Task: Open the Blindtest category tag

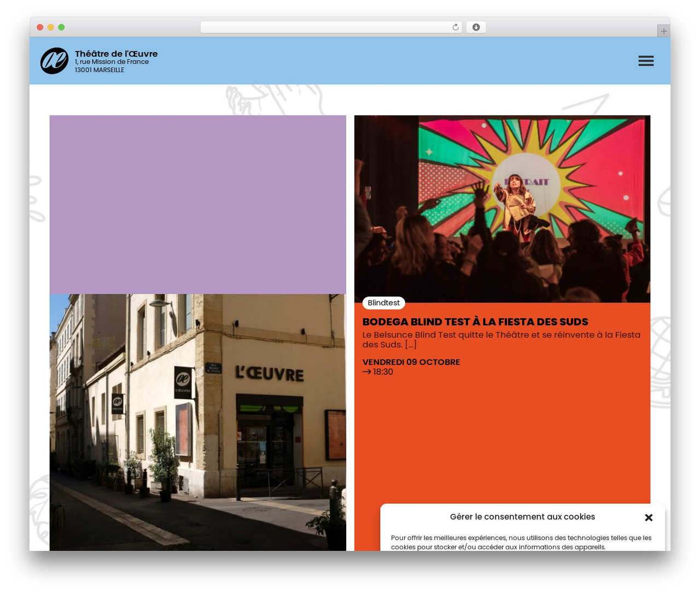Action: click(x=383, y=303)
